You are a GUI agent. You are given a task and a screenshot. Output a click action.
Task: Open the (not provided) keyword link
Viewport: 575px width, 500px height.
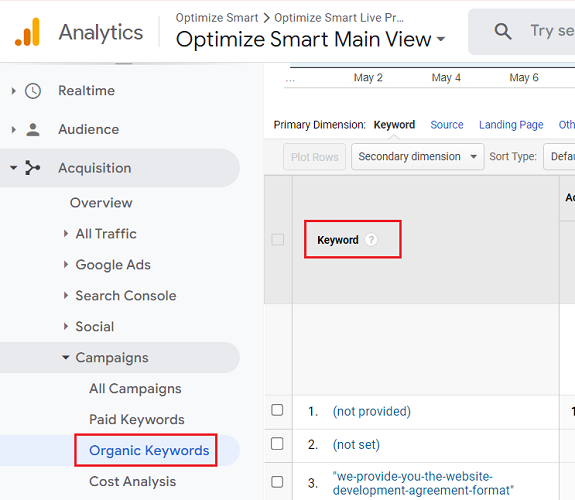tap(371, 412)
